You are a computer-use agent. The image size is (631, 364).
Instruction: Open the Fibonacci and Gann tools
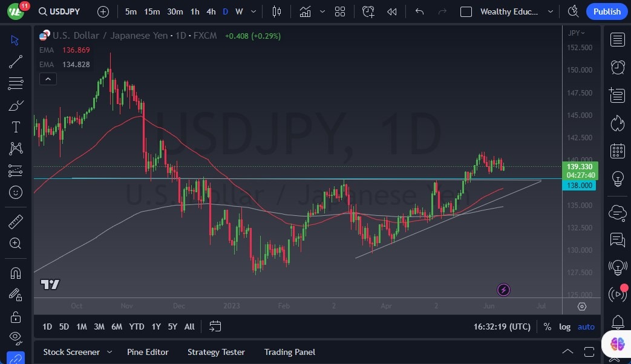click(x=15, y=83)
